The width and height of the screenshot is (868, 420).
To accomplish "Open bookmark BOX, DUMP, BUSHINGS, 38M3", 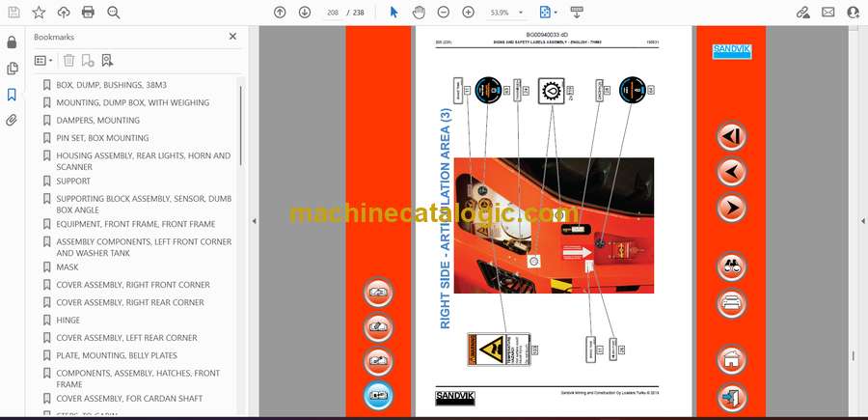I will click(x=111, y=85).
